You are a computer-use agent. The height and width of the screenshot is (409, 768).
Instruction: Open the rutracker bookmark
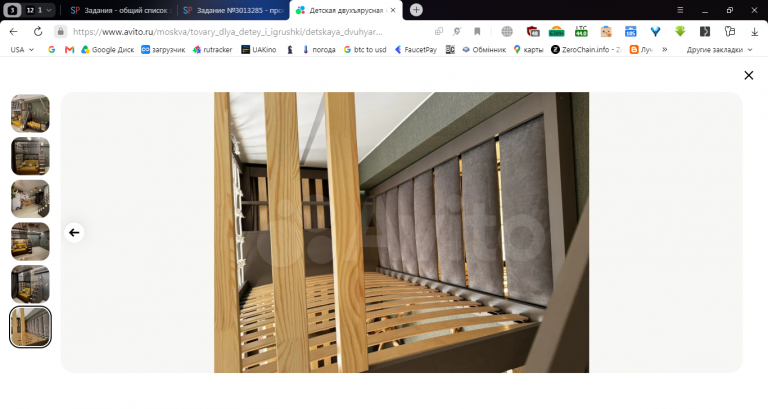coord(212,49)
